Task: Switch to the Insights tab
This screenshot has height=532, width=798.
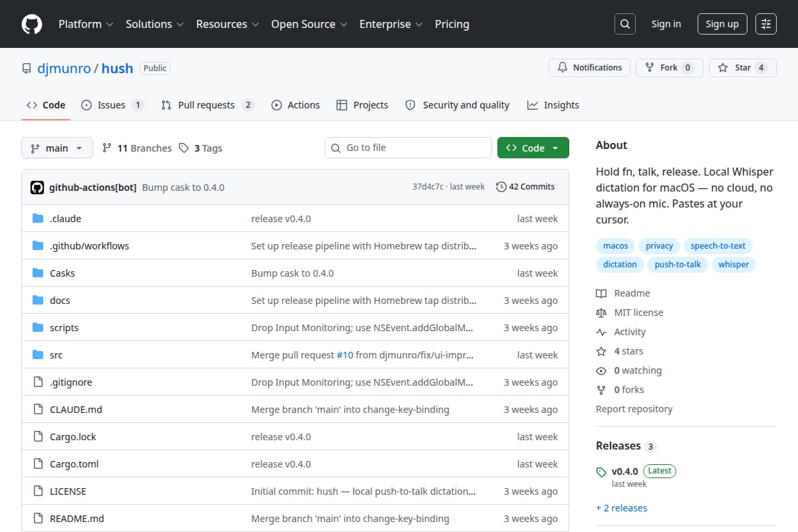Action: [x=553, y=105]
